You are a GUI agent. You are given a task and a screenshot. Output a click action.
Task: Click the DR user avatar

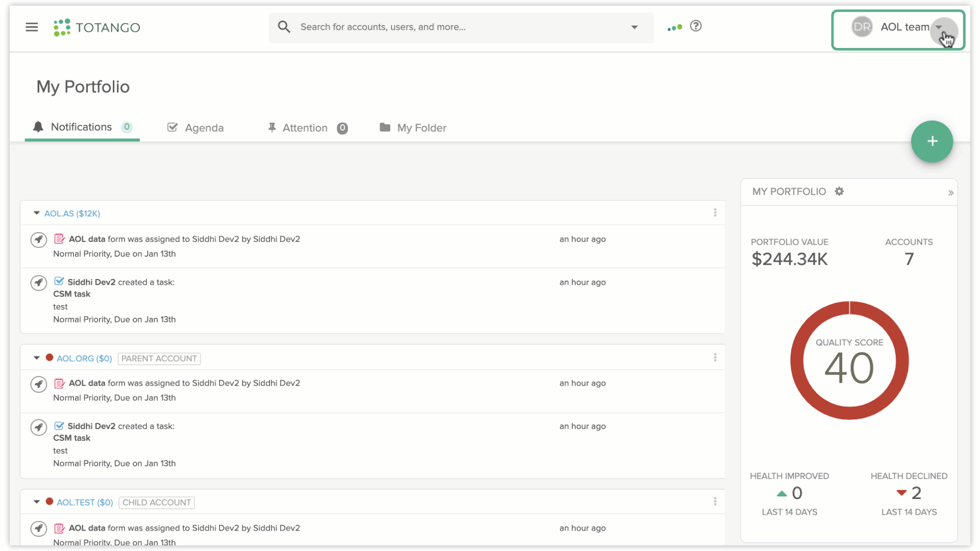862,27
